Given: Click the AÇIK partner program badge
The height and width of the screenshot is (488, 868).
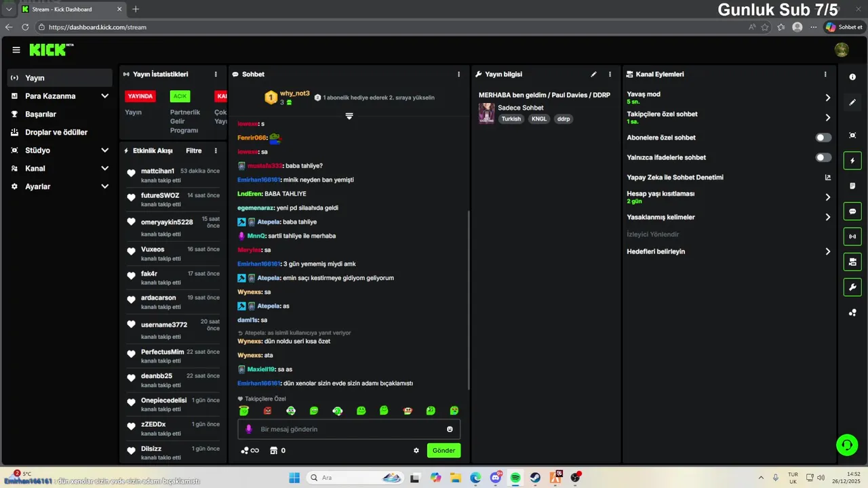Looking at the screenshot, I should coord(180,96).
